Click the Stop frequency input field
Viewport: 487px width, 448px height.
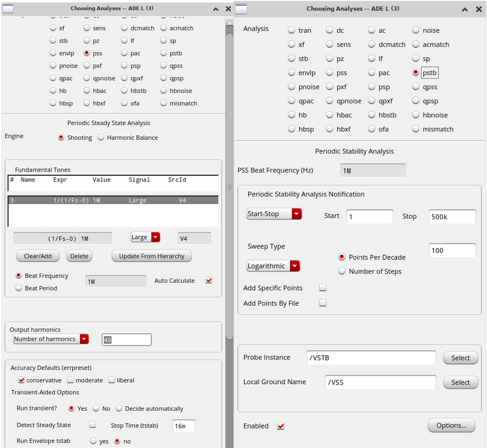pos(452,217)
